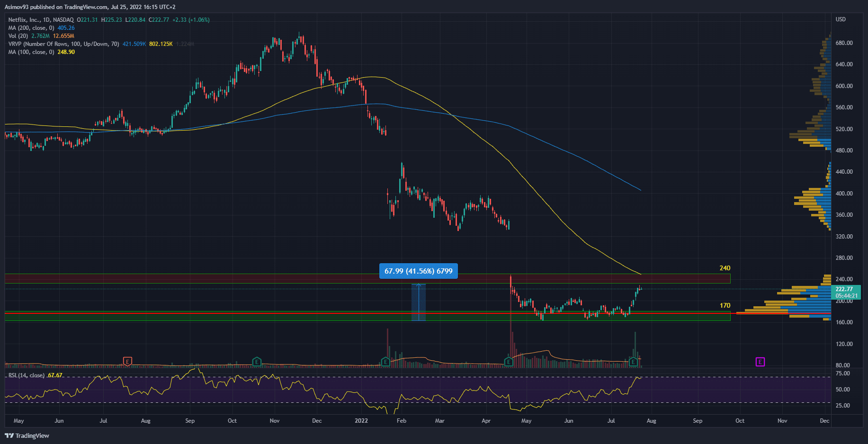Click the 2022 label on the time axis
868x444 pixels.
tap(361, 421)
